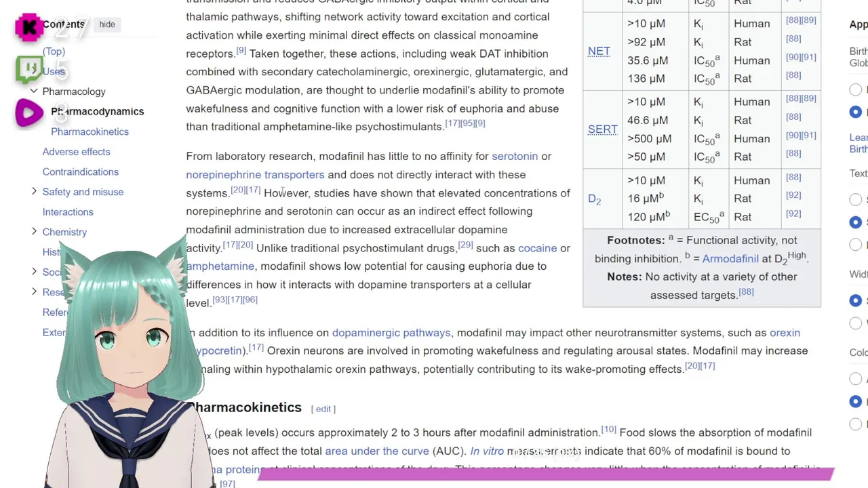Click the >50 μM table value
The height and width of the screenshot is (488, 868).
(x=646, y=157)
